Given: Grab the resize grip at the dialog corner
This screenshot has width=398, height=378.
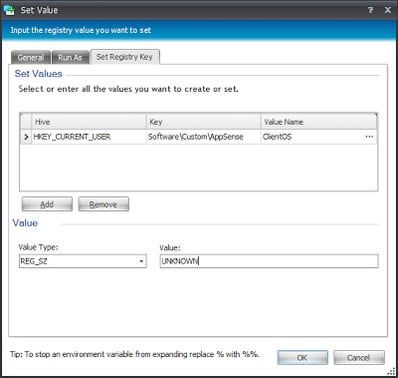Looking at the screenshot, I should (x=391, y=371).
